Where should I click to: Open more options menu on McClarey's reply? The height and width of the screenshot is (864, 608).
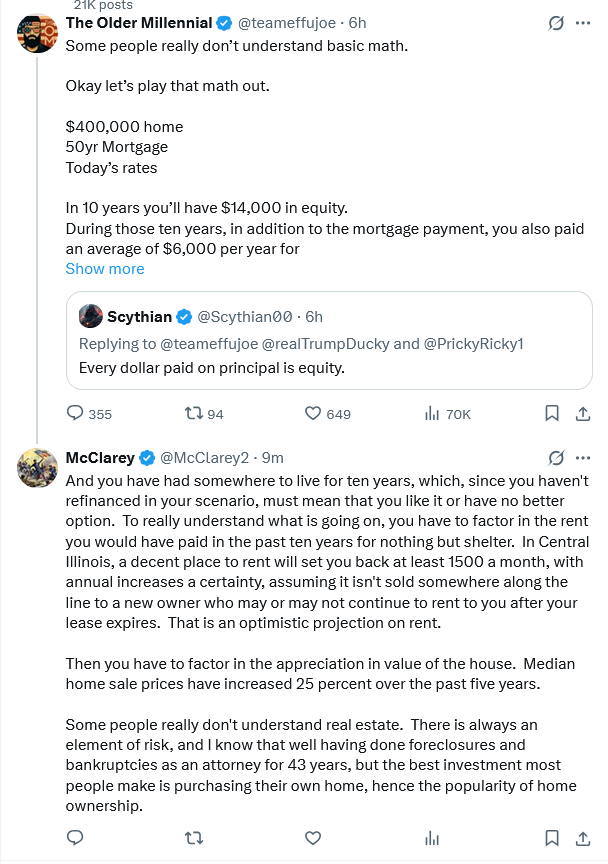583,458
